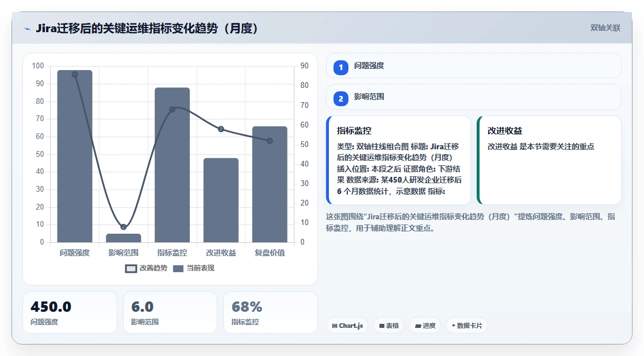
Task: Click the line point at 影响范围 minimum
Action: 124,227
